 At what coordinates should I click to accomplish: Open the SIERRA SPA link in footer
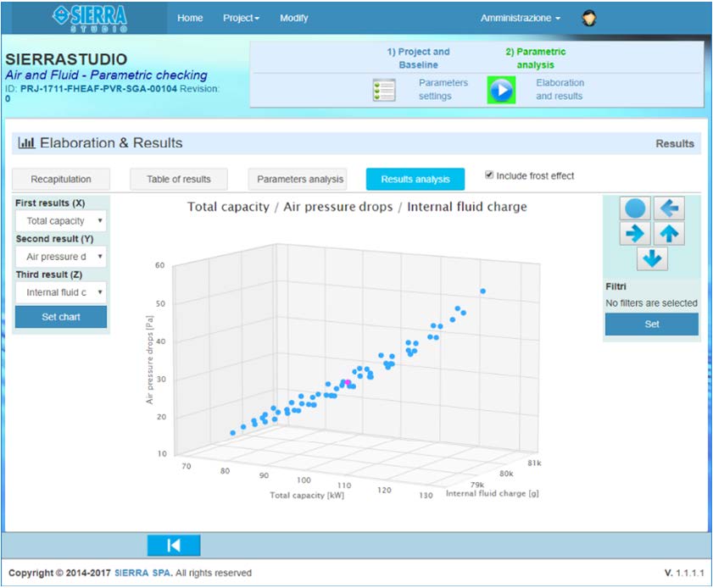(x=142, y=573)
